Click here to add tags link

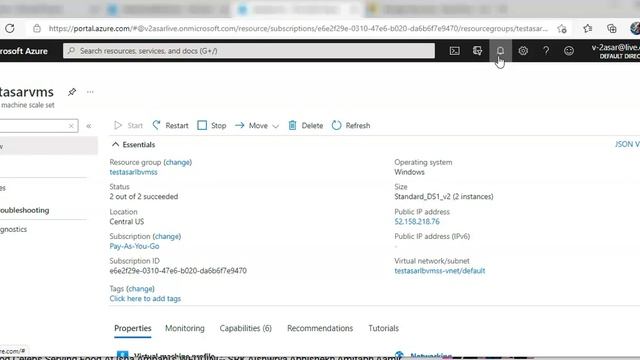click(145, 298)
